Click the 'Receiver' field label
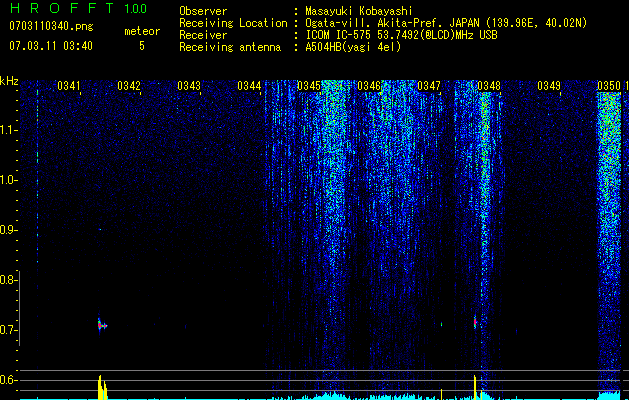The width and height of the screenshot is (629, 400). pyautogui.click(x=203, y=35)
